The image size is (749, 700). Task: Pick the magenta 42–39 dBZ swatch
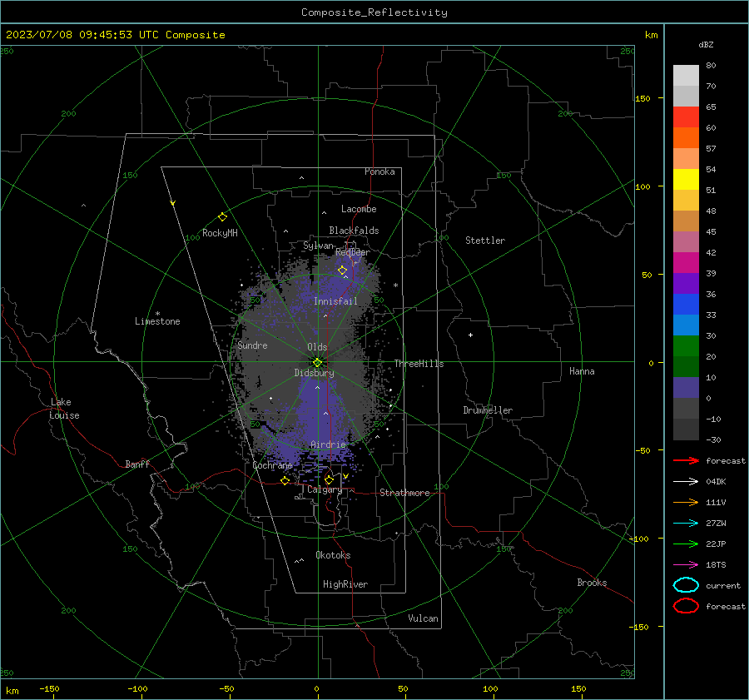coord(686,263)
